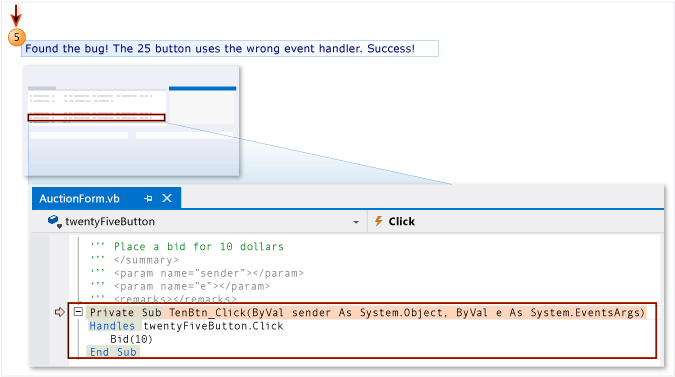Click the TenBtn_Click method name
Image resolution: width=675 pixels, height=377 pixels.
(x=207, y=312)
